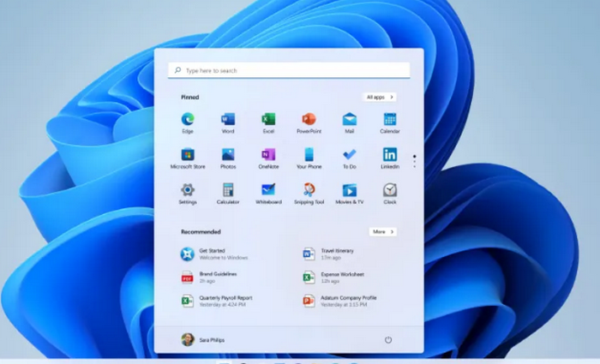600x364 pixels.
Task: Launch PowerPoint from Start menu
Action: [x=309, y=122]
